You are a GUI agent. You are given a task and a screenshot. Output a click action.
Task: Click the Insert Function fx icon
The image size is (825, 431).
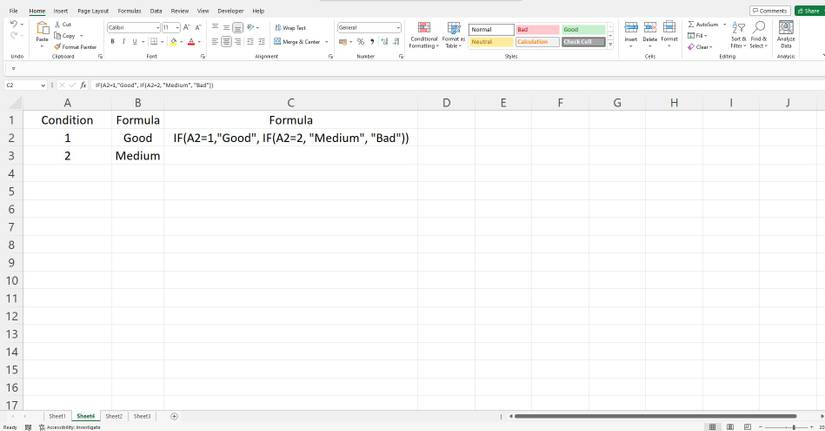[x=83, y=85]
